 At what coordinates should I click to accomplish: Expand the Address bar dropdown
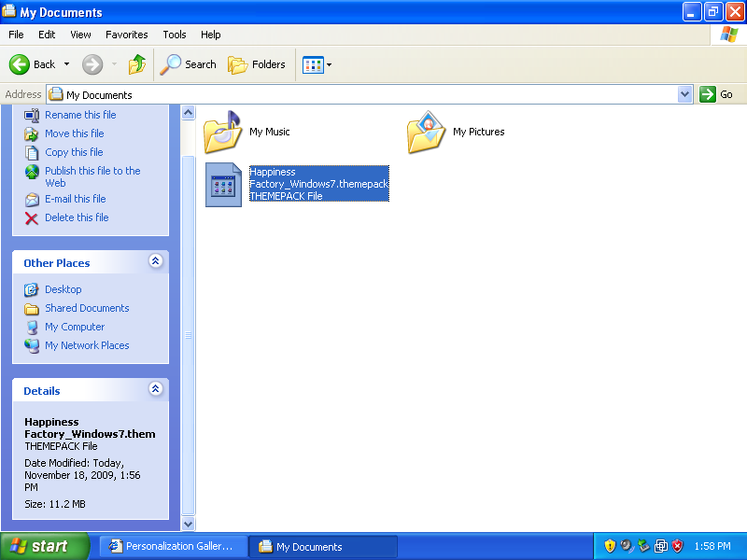click(685, 94)
